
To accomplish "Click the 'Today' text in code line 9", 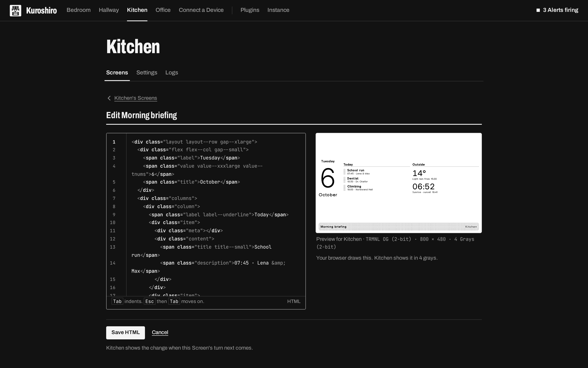I will (262, 215).
